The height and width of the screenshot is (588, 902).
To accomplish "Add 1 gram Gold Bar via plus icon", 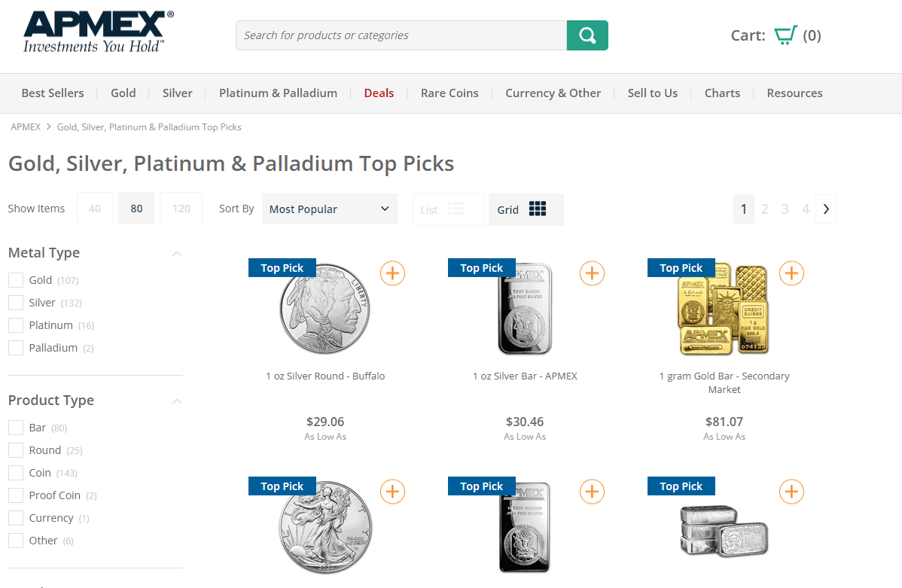I will [791, 273].
